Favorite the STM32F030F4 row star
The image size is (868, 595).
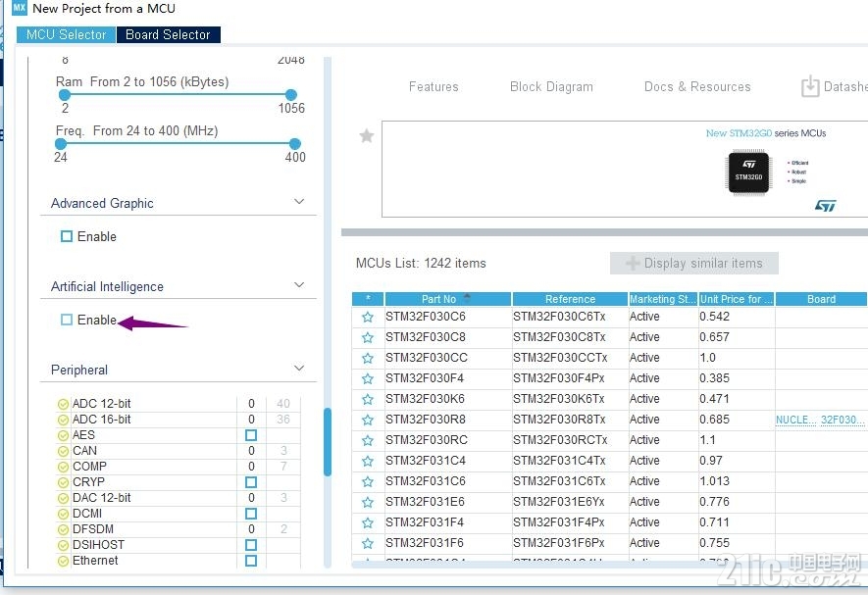pos(368,378)
